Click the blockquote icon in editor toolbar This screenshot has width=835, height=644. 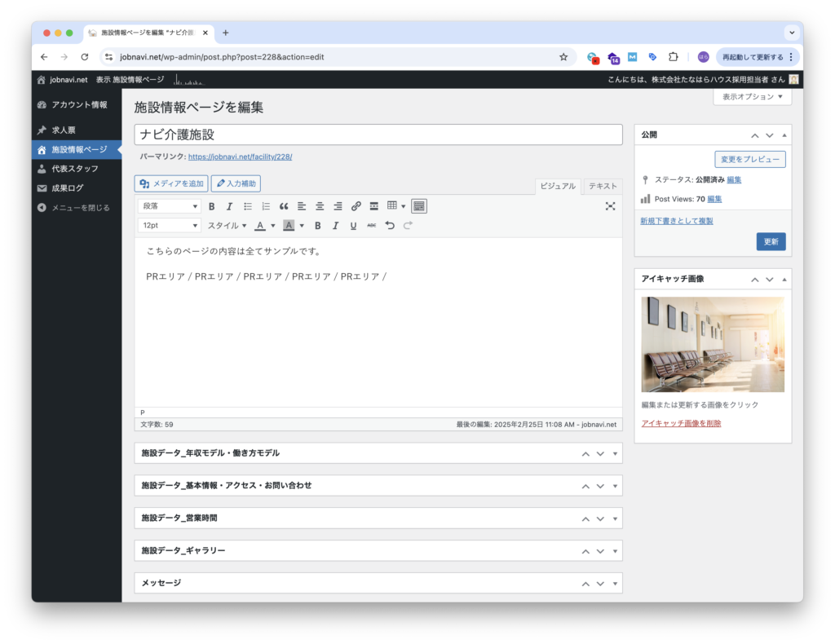284,206
